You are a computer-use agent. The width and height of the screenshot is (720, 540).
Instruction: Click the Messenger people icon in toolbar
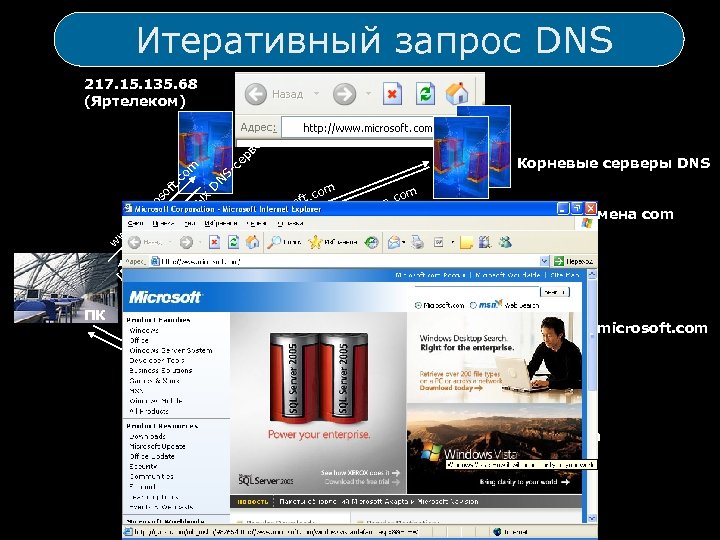point(505,242)
